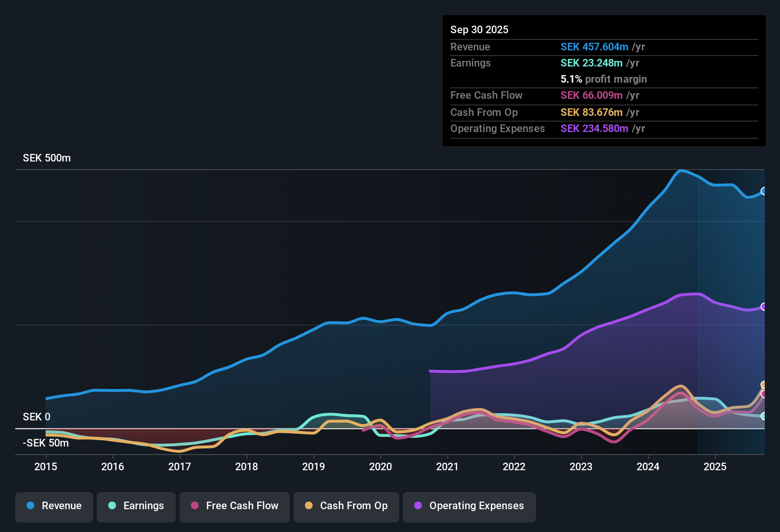Select the Operating Expenses endpoint marker

coord(764,307)
